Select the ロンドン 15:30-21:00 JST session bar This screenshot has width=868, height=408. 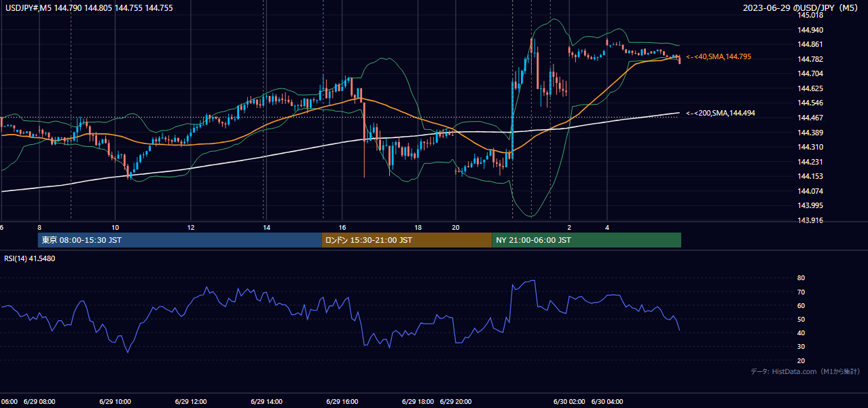[x=406, y=240]
